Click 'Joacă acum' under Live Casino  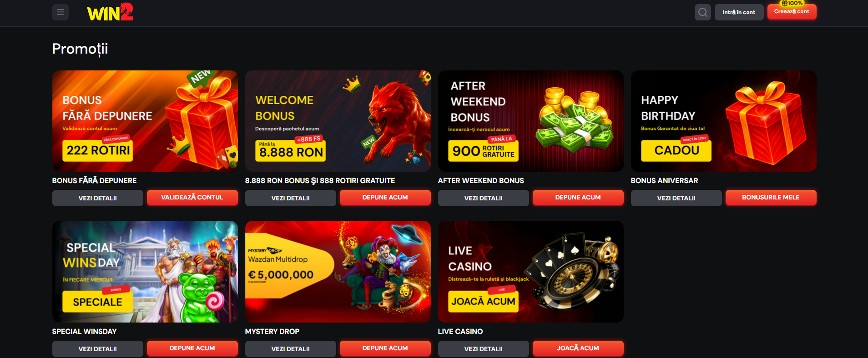(578, 348)
